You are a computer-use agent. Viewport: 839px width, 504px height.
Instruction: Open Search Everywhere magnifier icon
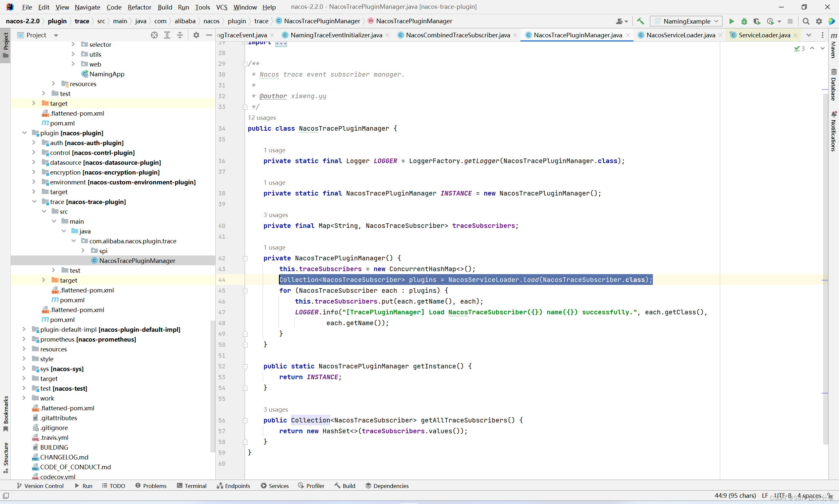pos(806,21)
